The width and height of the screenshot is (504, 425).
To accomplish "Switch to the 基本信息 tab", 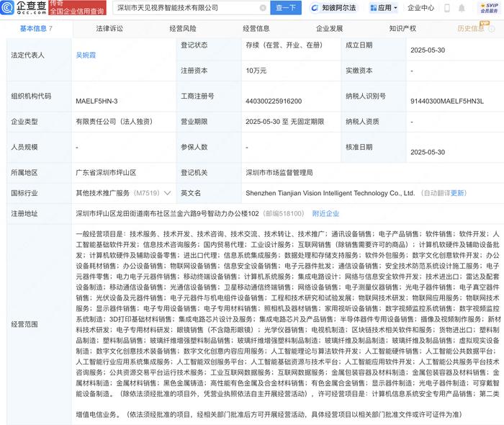I will [36, 29].
